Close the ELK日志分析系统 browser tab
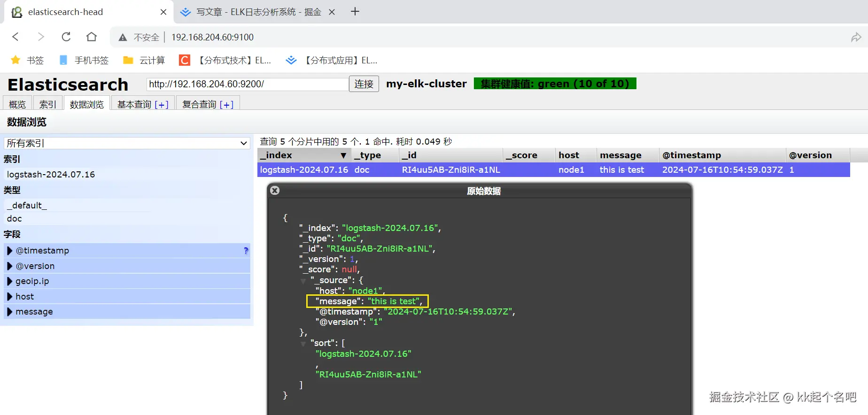868x415 pixels. click(332, 12)
